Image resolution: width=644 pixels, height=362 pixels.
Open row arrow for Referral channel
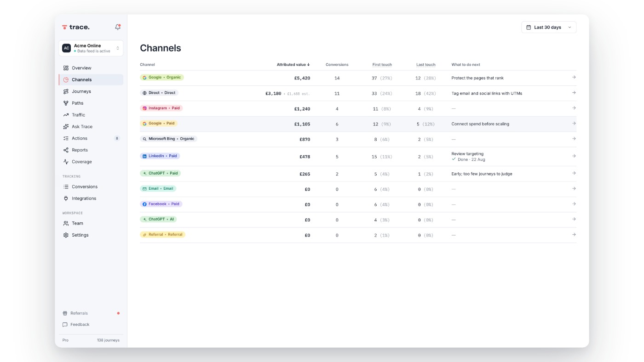pos(574,235)
